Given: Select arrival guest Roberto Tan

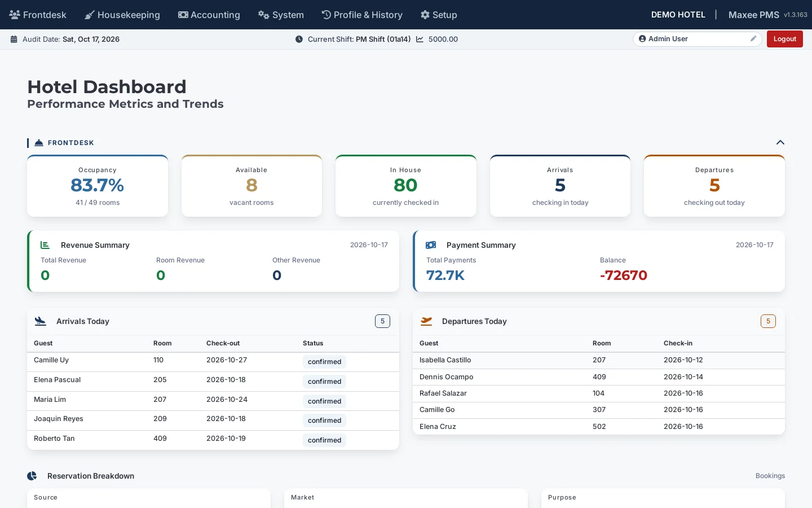Looking at the screenshot, I should tap(54, 439).
